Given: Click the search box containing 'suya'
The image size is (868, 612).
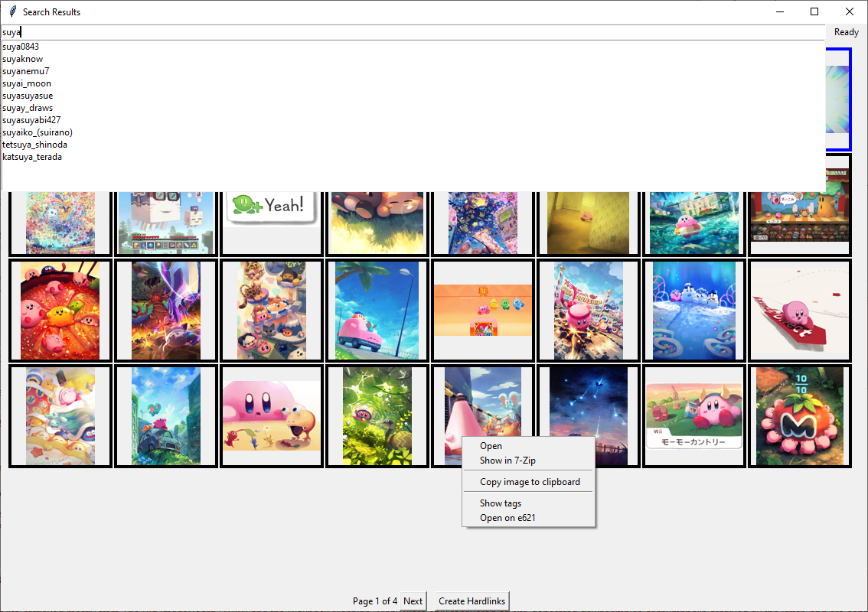Looking at the screenshot, I should pyautogui.click(x=413, y=32).
